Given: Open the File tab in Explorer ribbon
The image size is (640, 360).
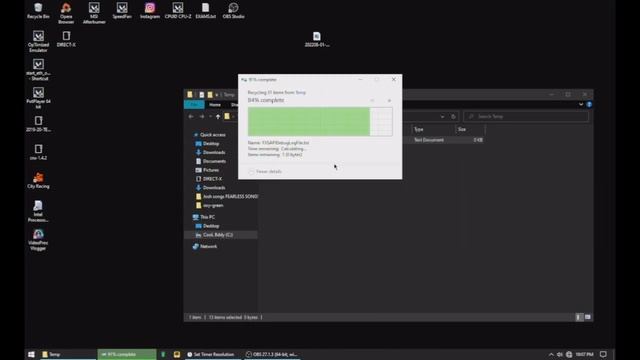Looking at the screenshot, I should pos(194,105).
